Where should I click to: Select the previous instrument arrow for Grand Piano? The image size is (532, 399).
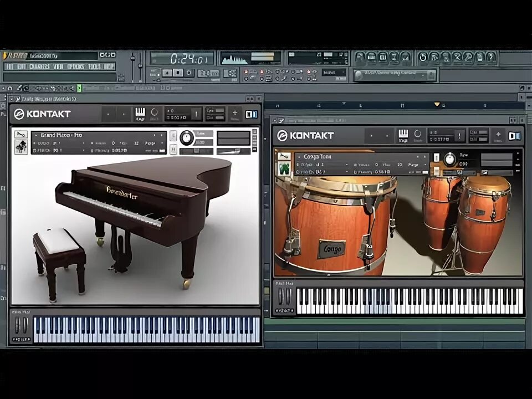click(x=155, y=135)
